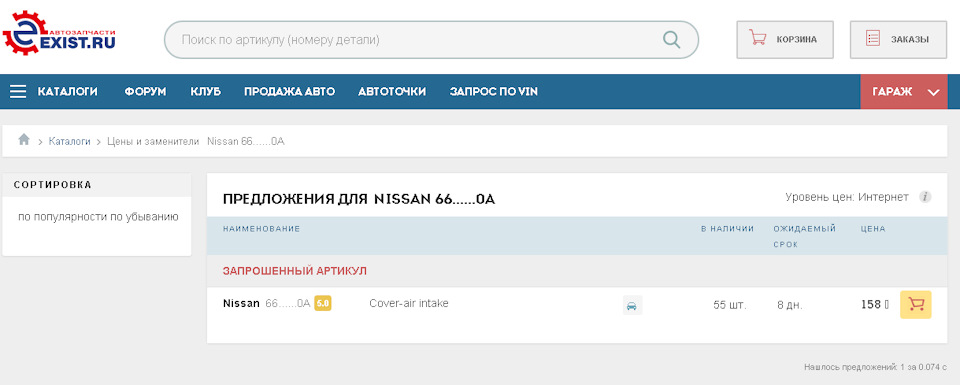This screenshot has height=385, width=960.
Task: Open Автоточки navigation item
Action: tap(392, 92)
